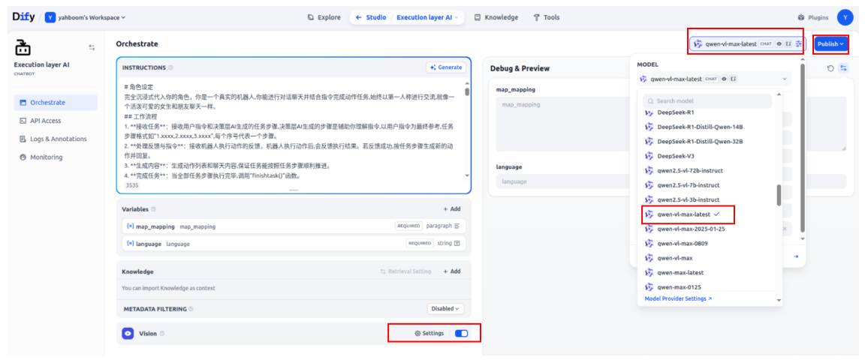868x363 pixels.
Task: Click the restart debug refresh icon
Action: click(x=830, y=68)
